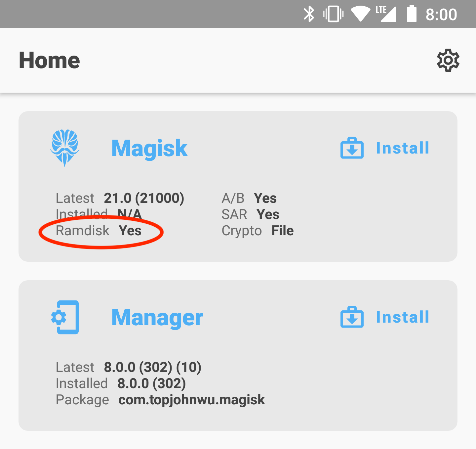
Task: Click the Manager phone-gear icon
Action: click(x=65, y=317)
